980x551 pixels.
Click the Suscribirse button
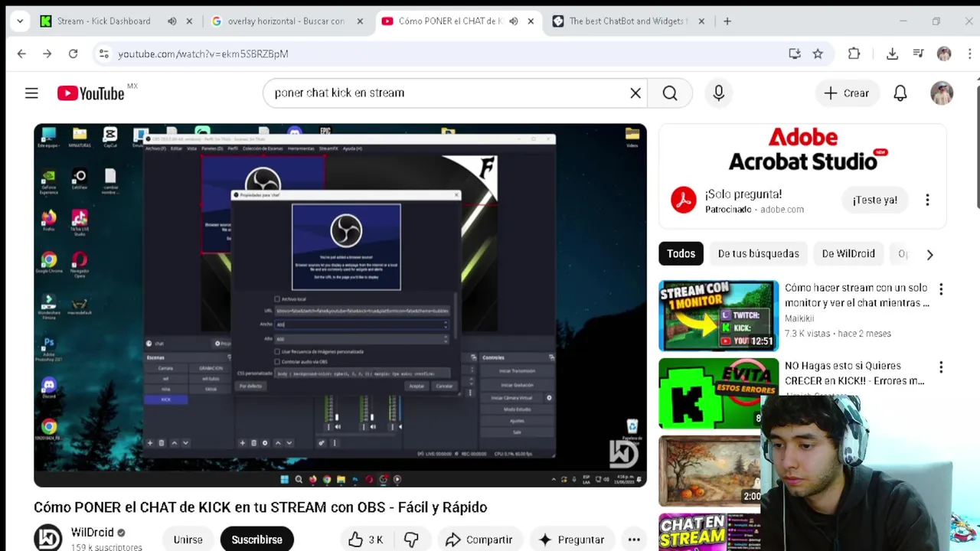(x=256, y=540)
